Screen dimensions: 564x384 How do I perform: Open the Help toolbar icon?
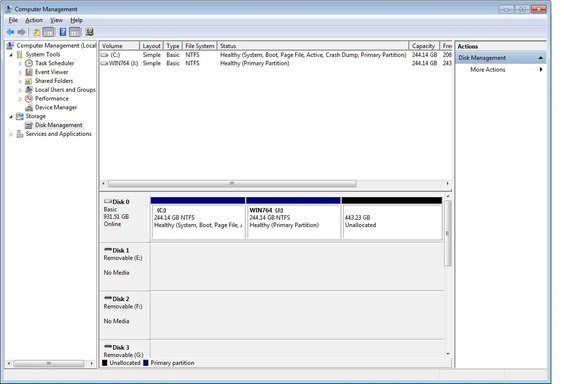tap(63, 32)
